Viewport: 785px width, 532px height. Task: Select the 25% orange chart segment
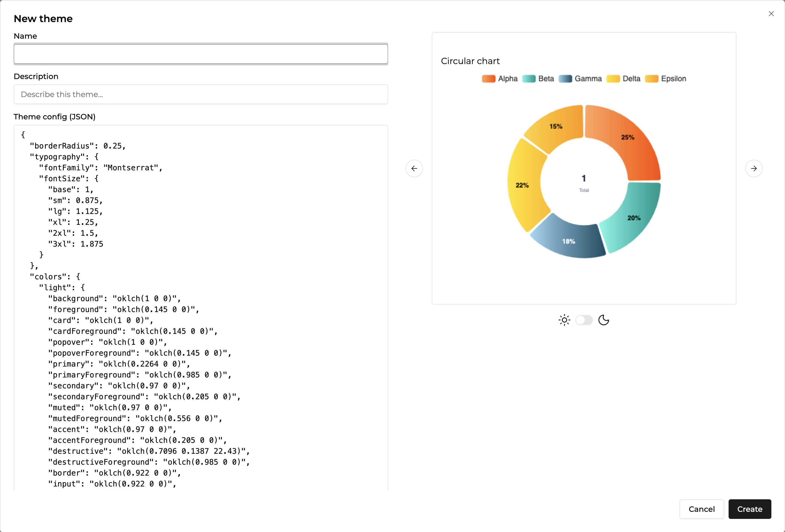coord(628,137)
